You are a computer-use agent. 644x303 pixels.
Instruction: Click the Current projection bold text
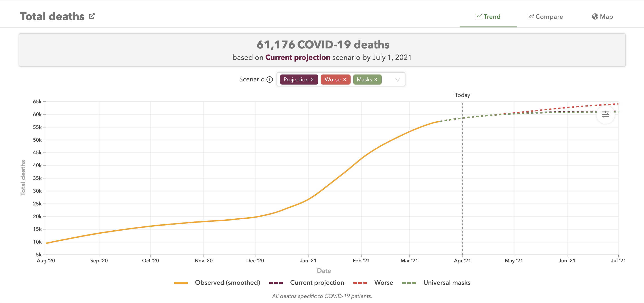(x=298, y=58)
